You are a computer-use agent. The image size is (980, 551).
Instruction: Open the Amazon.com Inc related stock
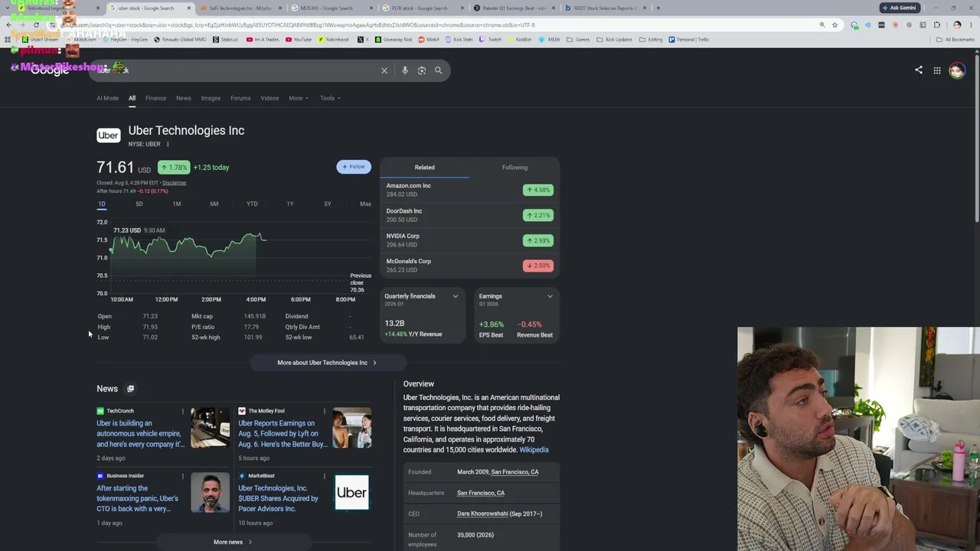(x=469, y=190)
